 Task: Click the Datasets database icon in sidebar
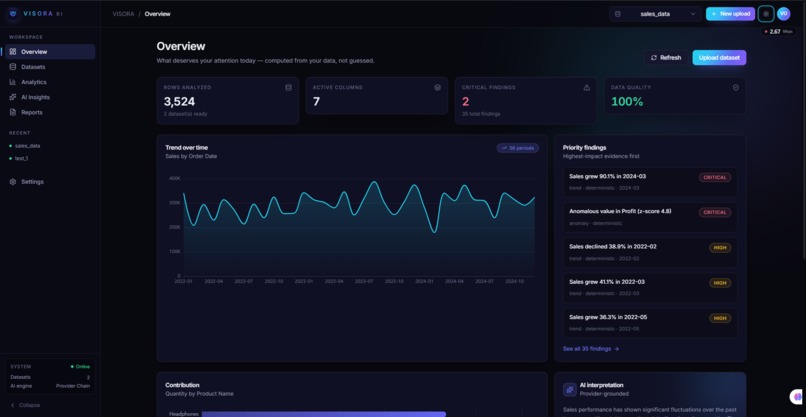click(13, 67)
